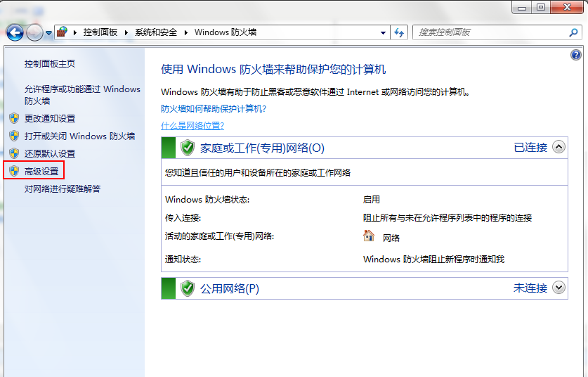Open 对网络进行疑难解答 link
The image size is (588, 377).
pyautogui.click(x=63, y=189)
